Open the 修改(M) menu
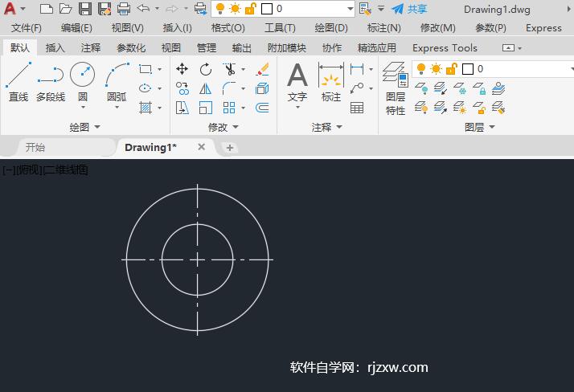Screen dimensions: 574x392 [437, 28]
